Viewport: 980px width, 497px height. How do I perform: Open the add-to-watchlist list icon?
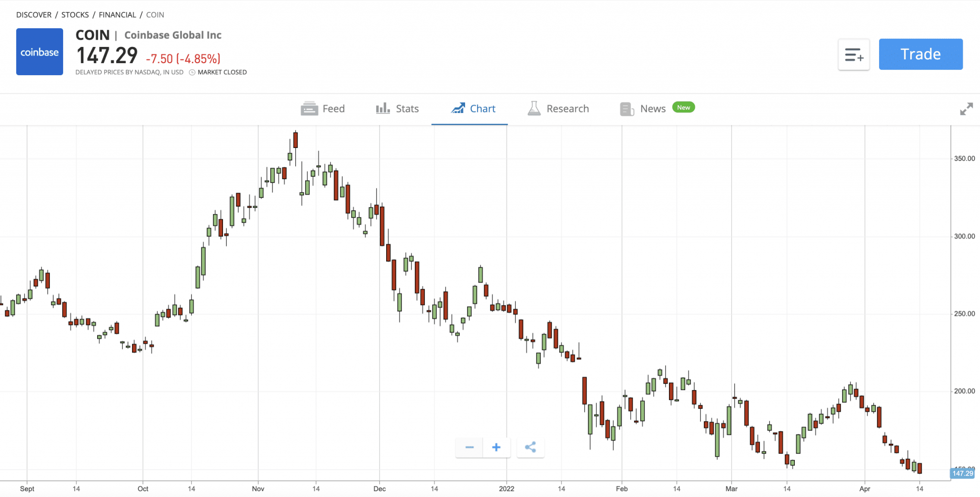coord(854,55)
